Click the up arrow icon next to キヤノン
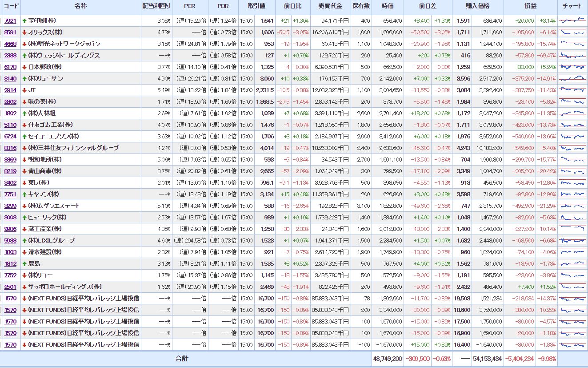This screenshot has height=368, width=588. click(24, 194)
